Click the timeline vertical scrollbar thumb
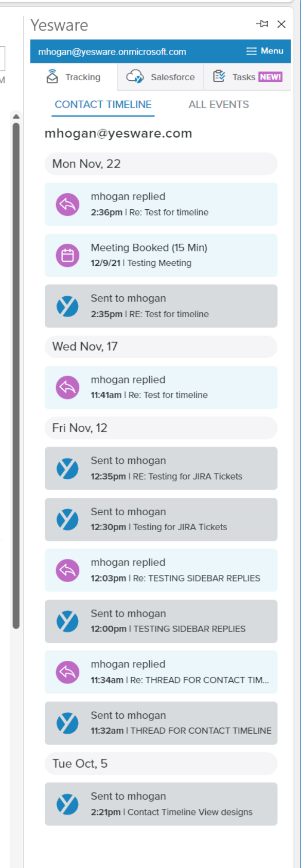Screen dimensions: 301x868 (x=16, y=375)
